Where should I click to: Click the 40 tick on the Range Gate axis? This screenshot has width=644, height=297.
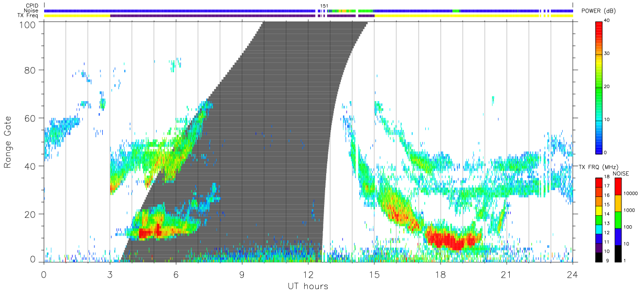point(31,166)
